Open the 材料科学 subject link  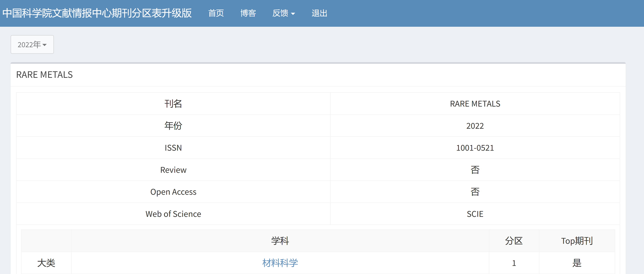[280, 263]
